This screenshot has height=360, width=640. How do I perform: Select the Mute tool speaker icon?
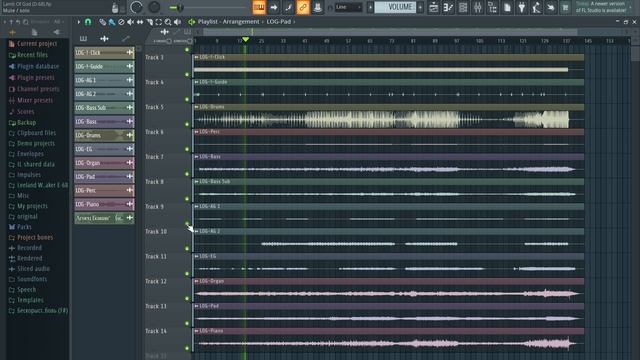tap(131, 22)
